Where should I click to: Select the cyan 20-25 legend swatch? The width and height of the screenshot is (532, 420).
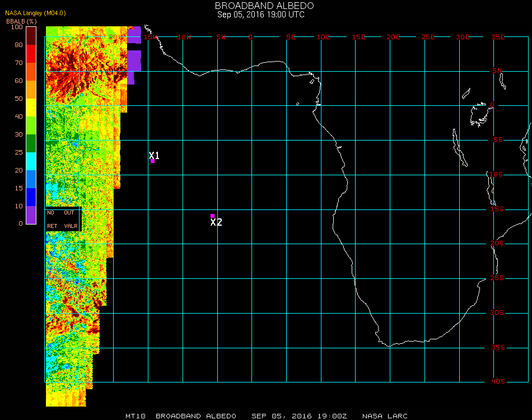[31, 161]
